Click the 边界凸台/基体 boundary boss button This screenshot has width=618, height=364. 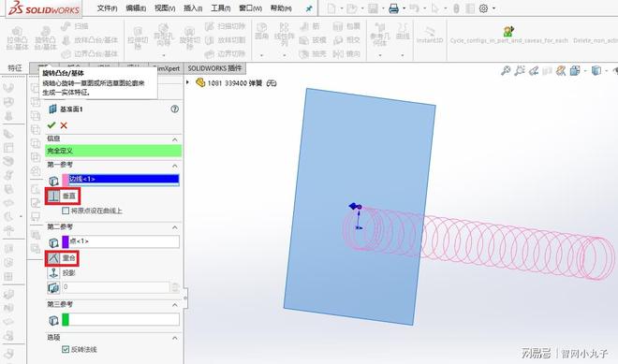coord(90,53)
